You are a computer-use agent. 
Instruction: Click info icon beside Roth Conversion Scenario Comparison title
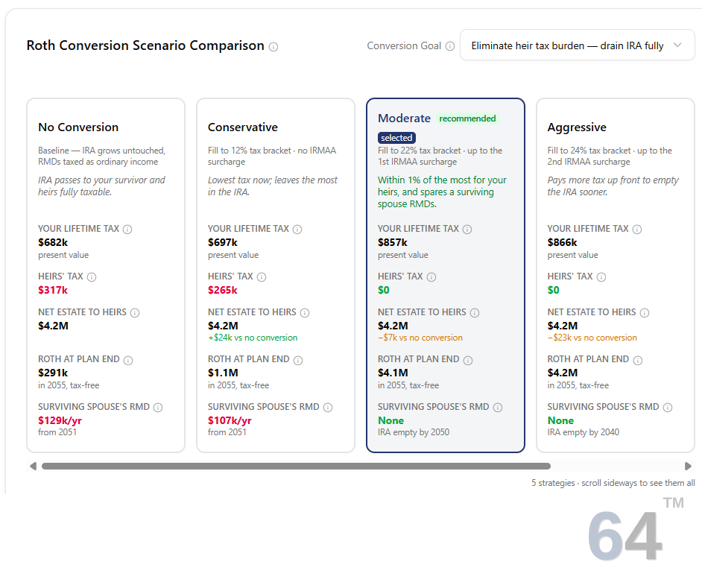[x=273, y=46]
